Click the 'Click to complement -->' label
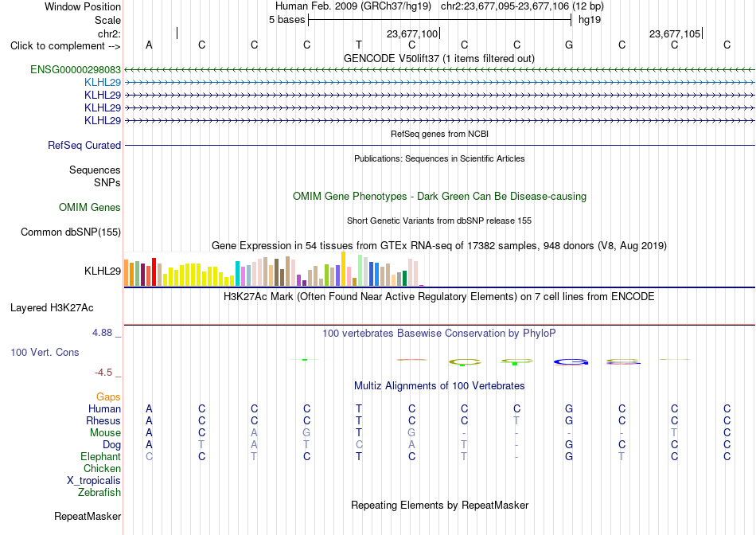Screen dimensions: 756x535 tap(65, 46)
